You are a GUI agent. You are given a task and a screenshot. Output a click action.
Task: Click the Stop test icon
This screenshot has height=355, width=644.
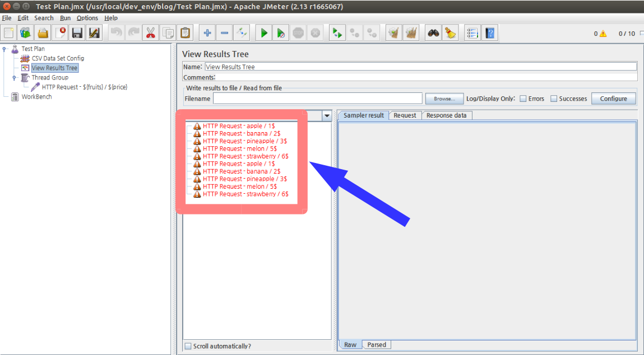[x=298, y=33]
